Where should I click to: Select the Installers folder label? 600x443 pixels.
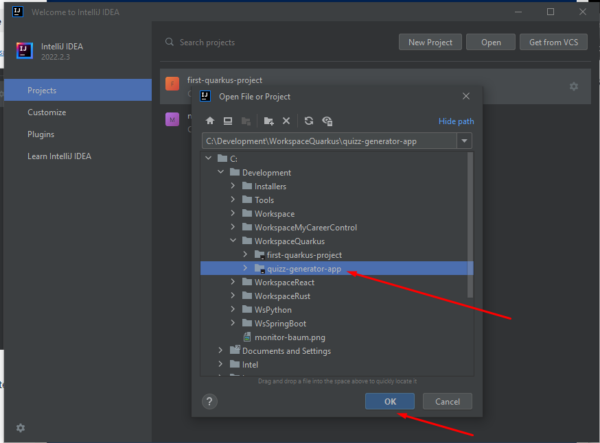[270, 186]
